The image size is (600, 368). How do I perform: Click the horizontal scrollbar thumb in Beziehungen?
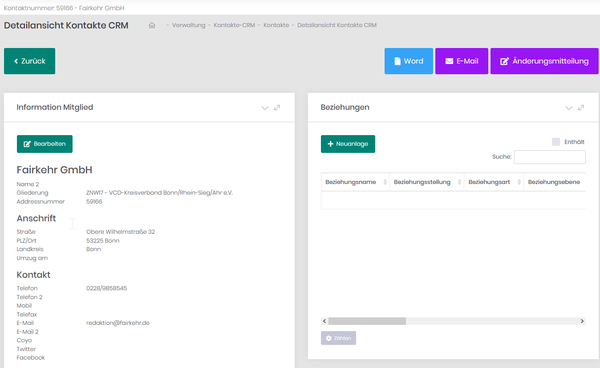point(367,321)
